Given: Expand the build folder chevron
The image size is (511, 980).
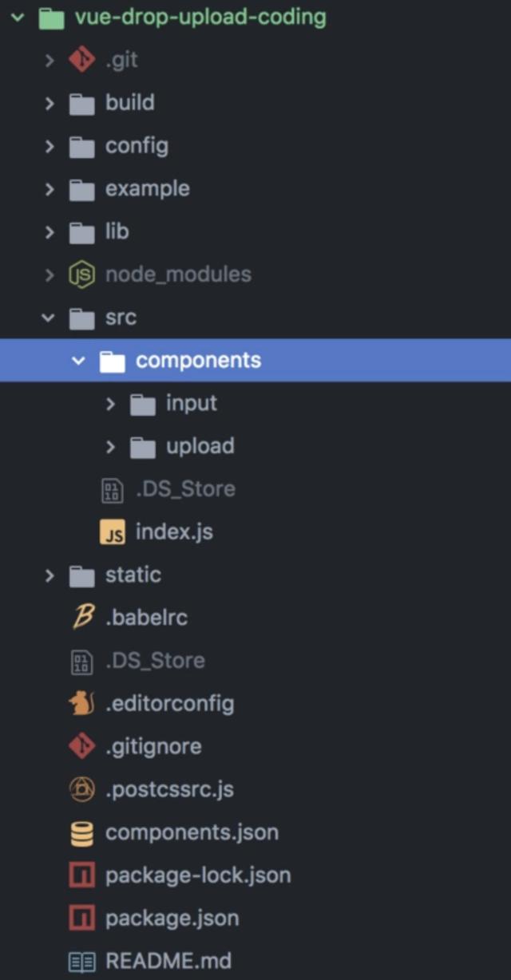Looking at the screenshot, I should tap(50, 103).
